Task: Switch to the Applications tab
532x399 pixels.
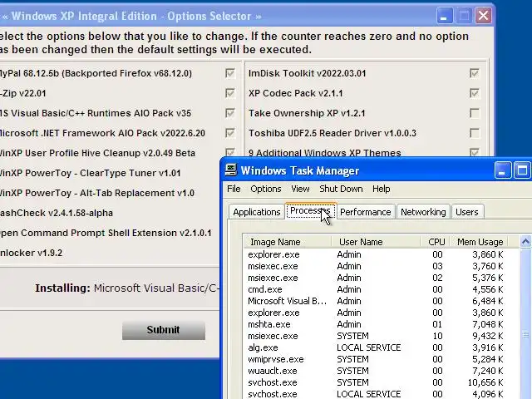Action: click(257, 212)
